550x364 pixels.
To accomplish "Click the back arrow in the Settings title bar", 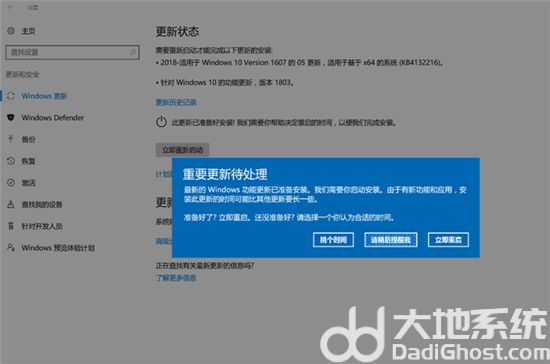I will [x=10, y=7].
